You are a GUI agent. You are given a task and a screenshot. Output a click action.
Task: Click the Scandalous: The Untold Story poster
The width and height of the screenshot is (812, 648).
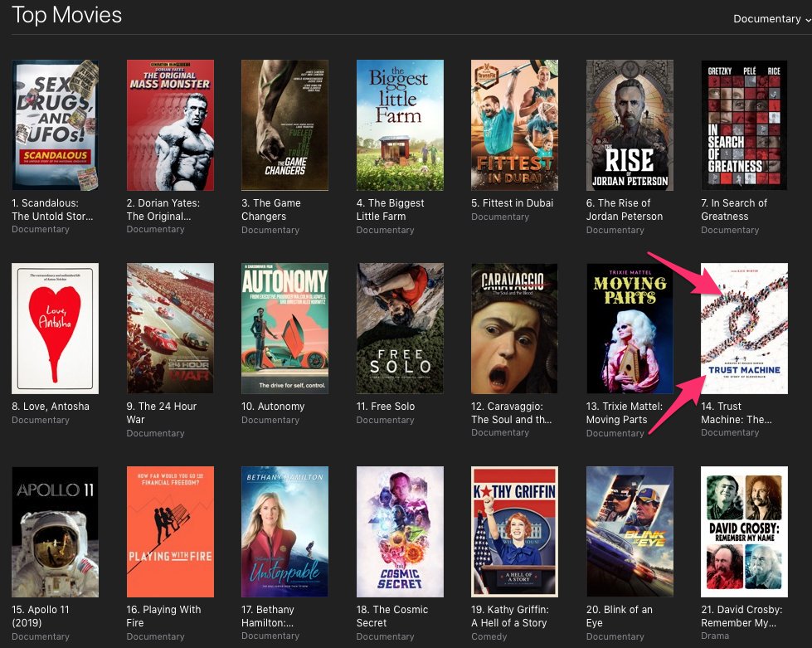click(x=56, y=124)
